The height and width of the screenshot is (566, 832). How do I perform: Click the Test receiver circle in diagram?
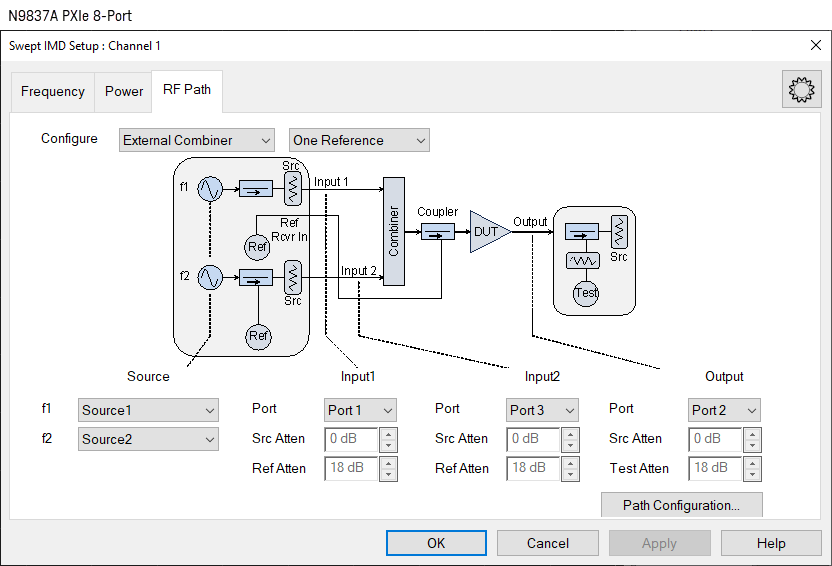pos(586,293)
